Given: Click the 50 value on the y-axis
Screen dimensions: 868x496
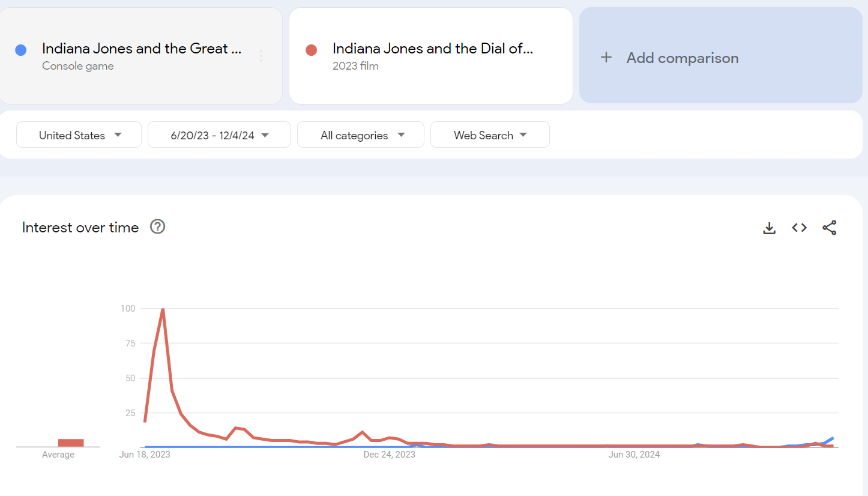Looking at the screenshot, I should click(x=130, y=378).
